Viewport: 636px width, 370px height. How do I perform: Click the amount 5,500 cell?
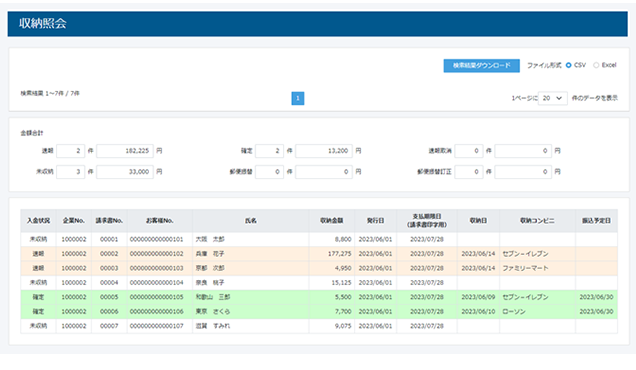tap(332, 297)
